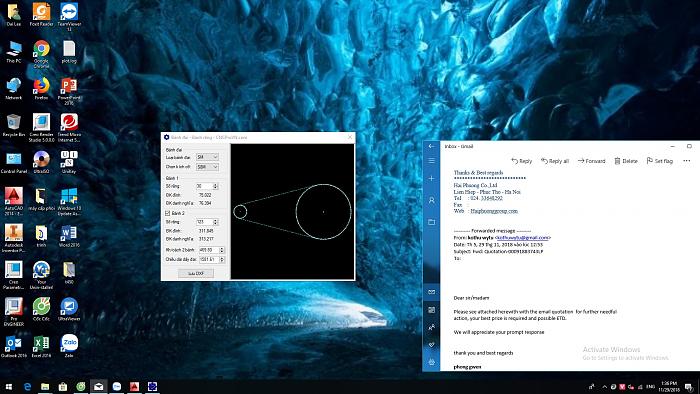Open the Word 2016 desktop shortcut
This screenshot has width=700, height=394.
click(69, 236)
